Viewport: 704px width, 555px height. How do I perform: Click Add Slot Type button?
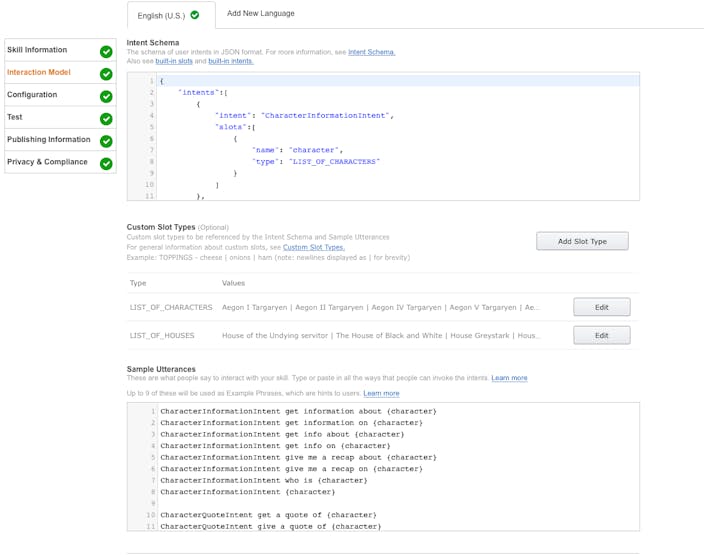tap(582, 241)
